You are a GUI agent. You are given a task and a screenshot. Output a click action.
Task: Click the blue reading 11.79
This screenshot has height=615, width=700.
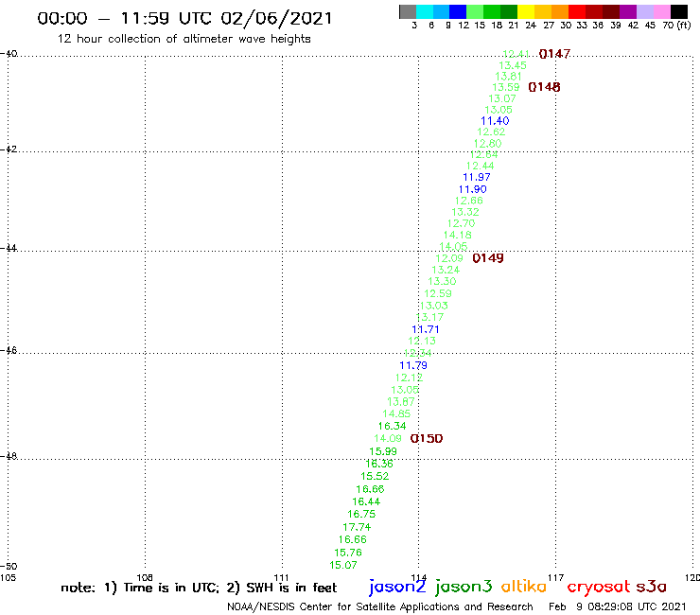point(413,365)
